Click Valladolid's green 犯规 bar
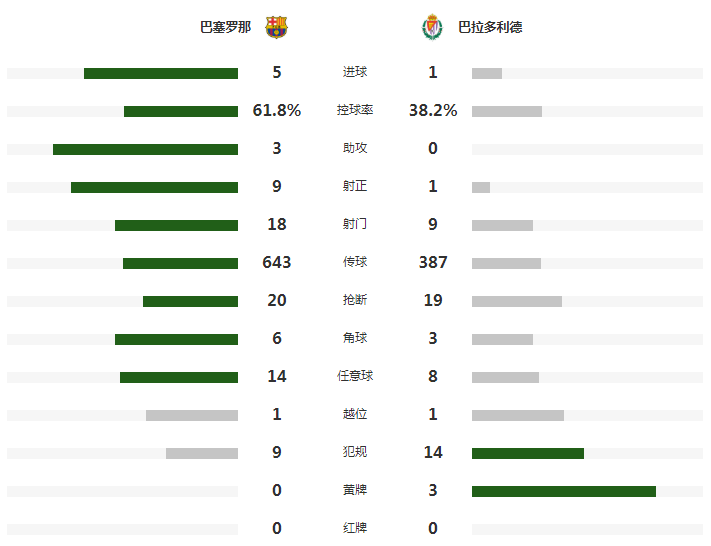This screenshot has width=711, height=546. [x=528, y=453]
